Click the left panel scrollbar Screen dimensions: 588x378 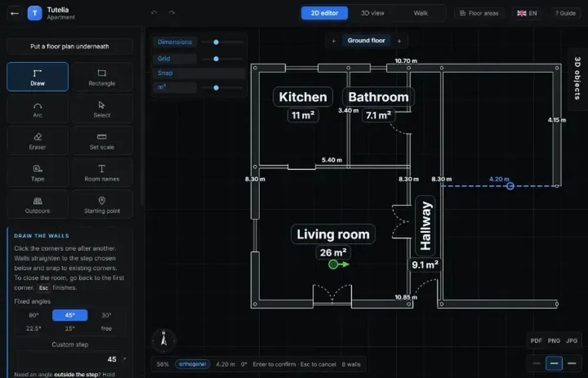click(142, 118)
